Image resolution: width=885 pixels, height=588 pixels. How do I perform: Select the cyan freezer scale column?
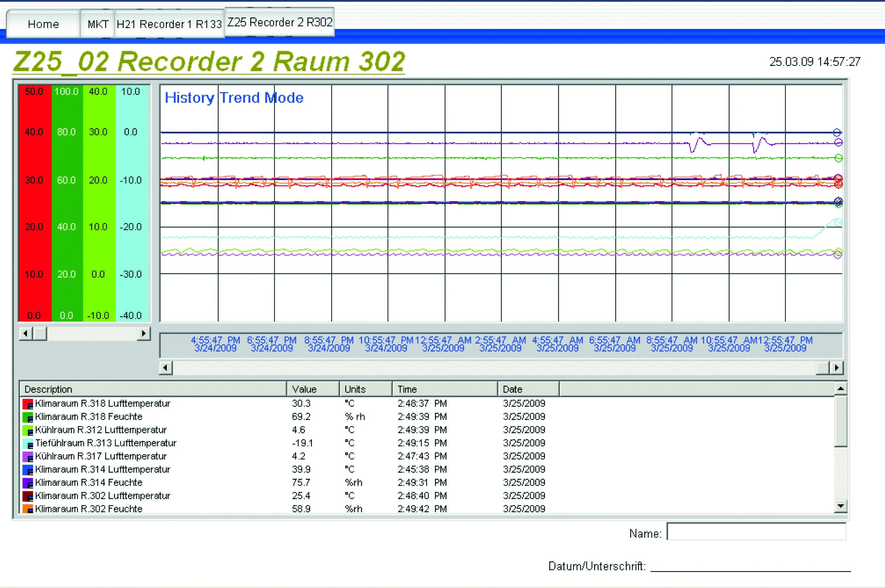click(x=131, y=202)
